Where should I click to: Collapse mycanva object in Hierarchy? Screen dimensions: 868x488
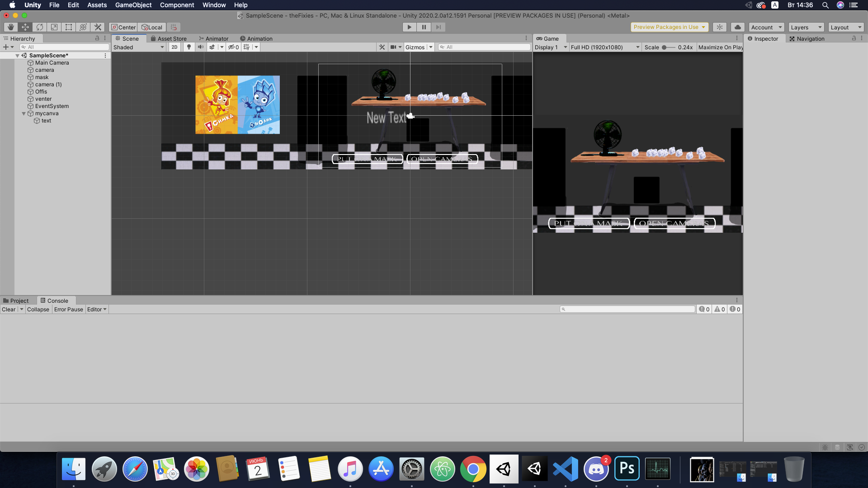coord(24,113)
